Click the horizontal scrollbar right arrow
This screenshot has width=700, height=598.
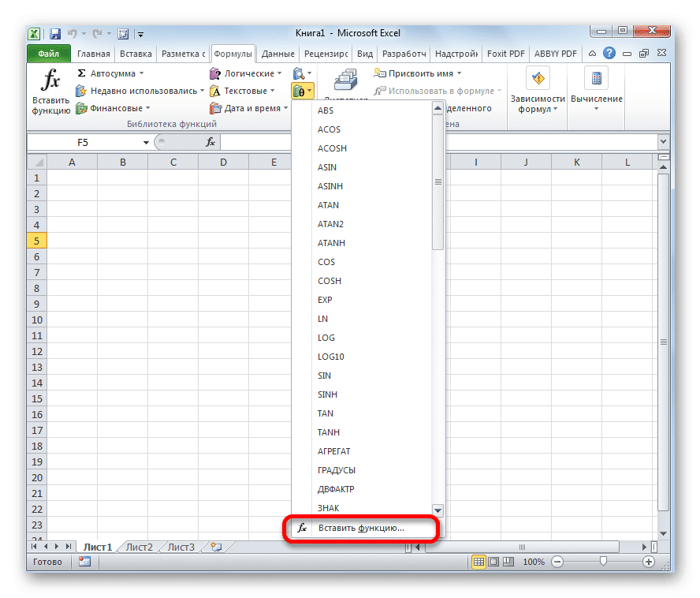(644, 547)
